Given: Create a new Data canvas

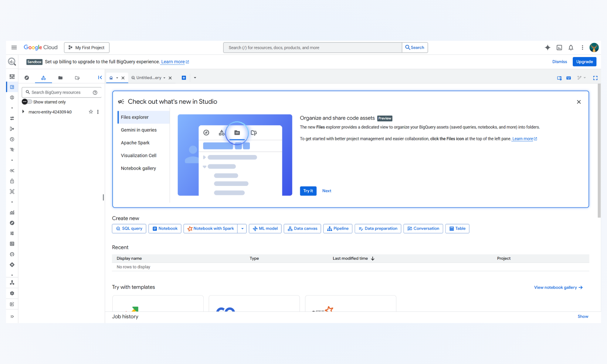Looking at the screenshot, I should (302, 228).
